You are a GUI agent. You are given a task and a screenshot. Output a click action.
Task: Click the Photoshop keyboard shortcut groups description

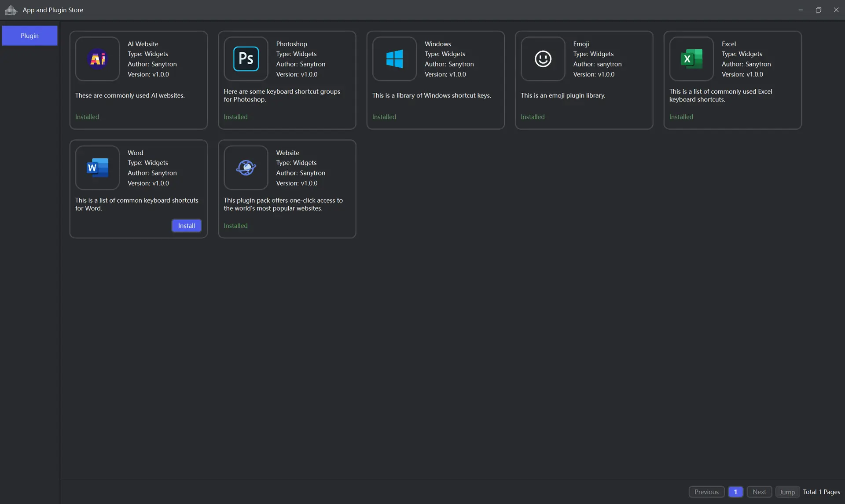pos(282,95)
